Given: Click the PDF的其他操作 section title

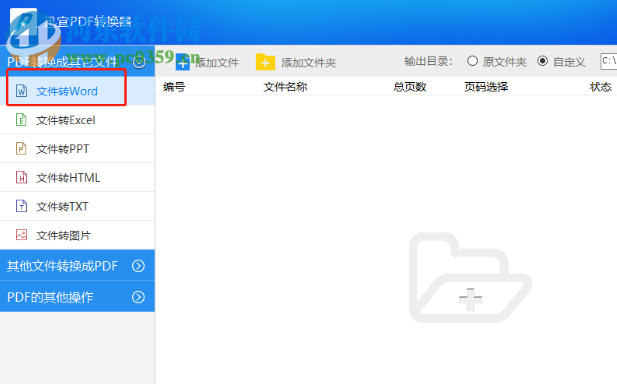Looking at the screenshot, I should 50,297.
